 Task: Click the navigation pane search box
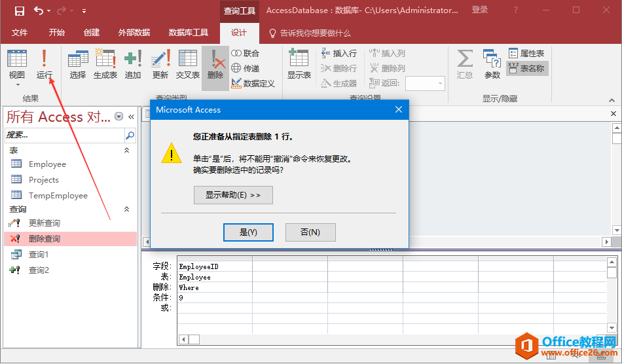[64, 135]
